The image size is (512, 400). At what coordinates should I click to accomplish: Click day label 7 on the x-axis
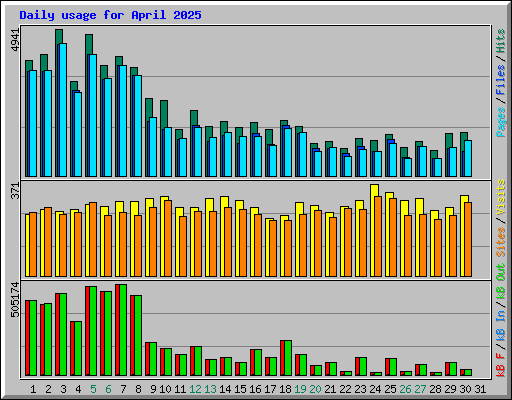(x=123, y=389)
